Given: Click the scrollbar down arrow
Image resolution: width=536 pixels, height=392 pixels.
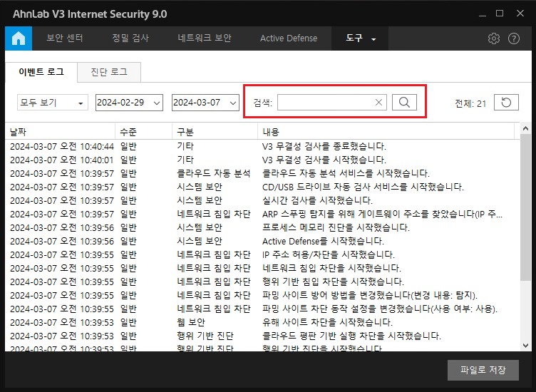Looking at the screenshot, I should pyautogui.click(x=526, y=346).
